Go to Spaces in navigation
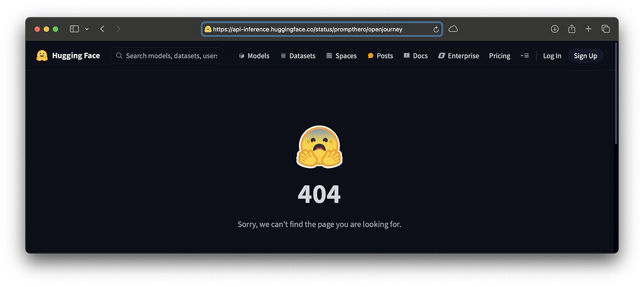 coord(341,56)
